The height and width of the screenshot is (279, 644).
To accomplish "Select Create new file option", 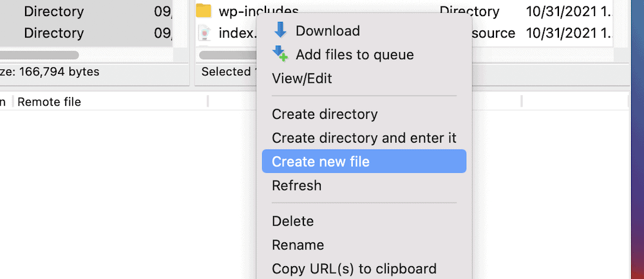I will (364, 161).
